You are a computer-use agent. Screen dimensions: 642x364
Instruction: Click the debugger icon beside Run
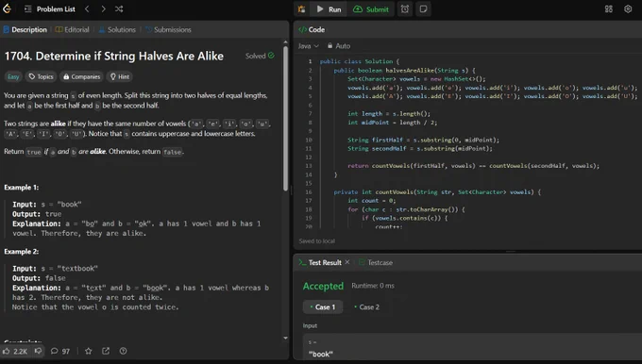(x=302, y=9)
